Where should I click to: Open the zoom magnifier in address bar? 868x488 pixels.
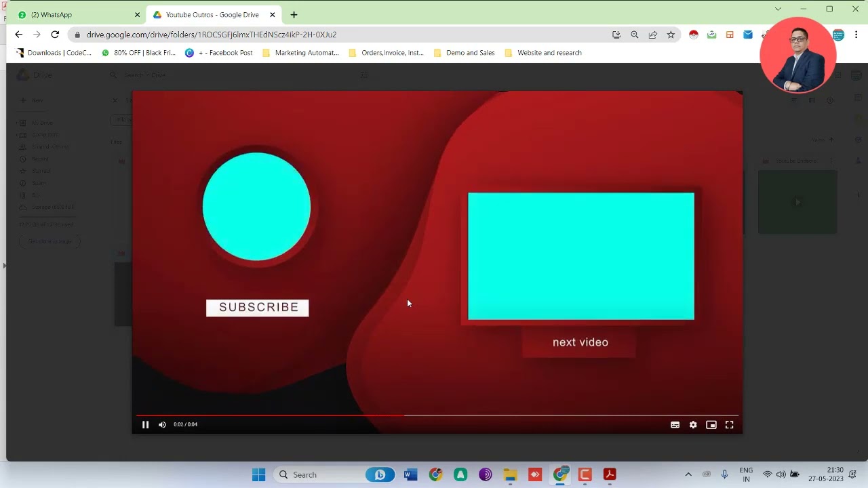click(635, 35)
